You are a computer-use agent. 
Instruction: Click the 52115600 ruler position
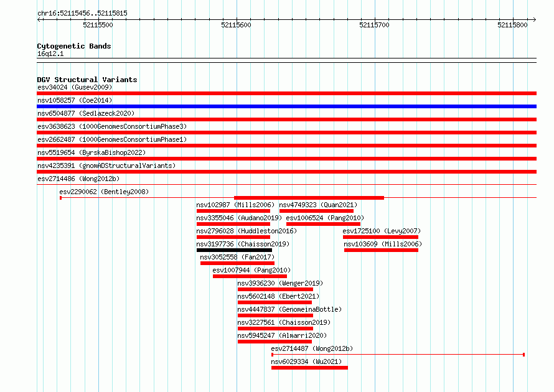pyautogui.click(x=236, y=25)
